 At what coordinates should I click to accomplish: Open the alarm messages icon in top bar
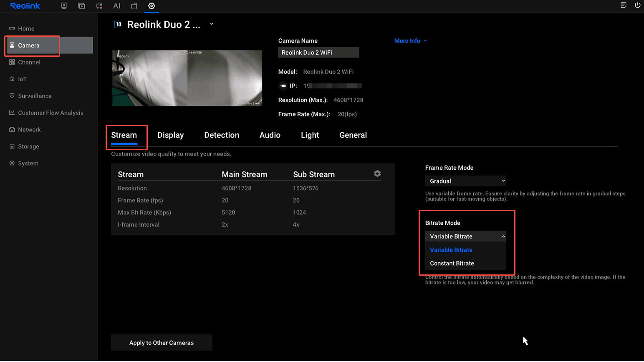(99, 6)
